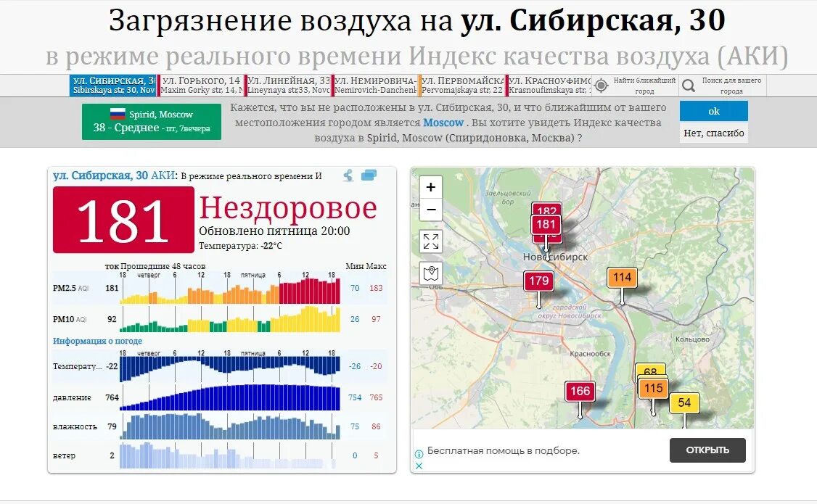
Task: Open the ул. Линейная station tab
Action: (x=288, y=86)
